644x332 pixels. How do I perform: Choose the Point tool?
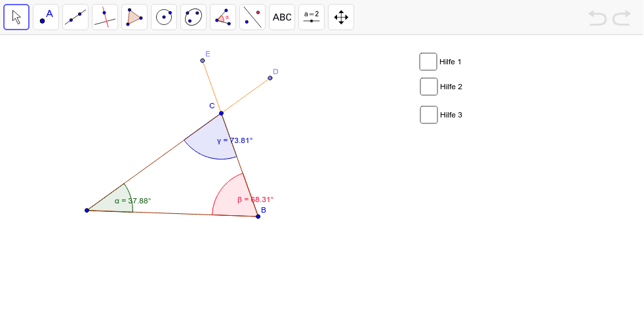tap(46, 17)
